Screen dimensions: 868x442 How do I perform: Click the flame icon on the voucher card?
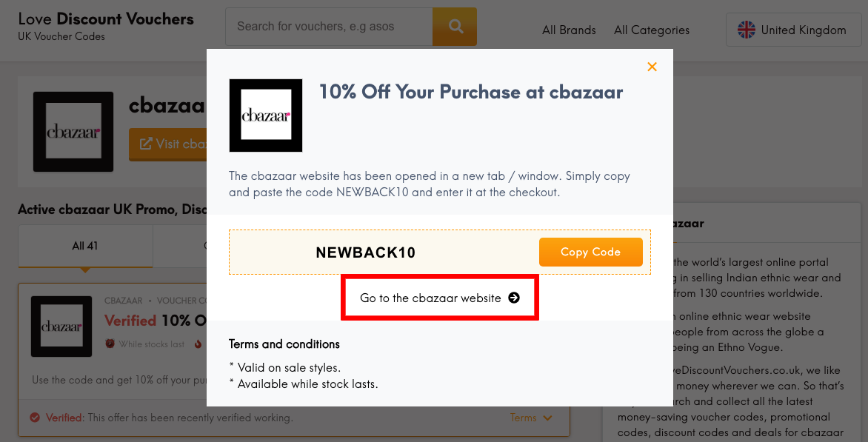pyautogui.click(x=198, y=344)
